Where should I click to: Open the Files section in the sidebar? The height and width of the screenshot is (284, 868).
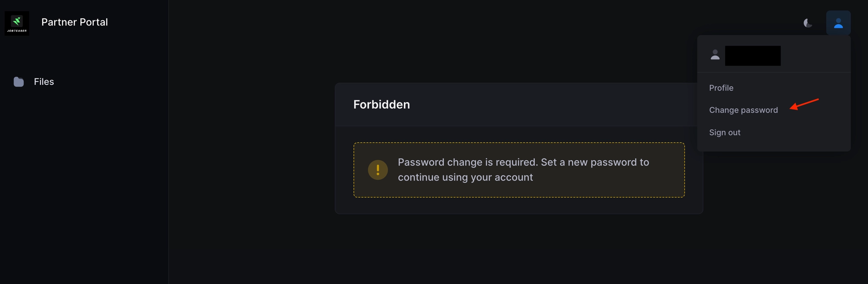pyautogui.click(x=44, y=82)
